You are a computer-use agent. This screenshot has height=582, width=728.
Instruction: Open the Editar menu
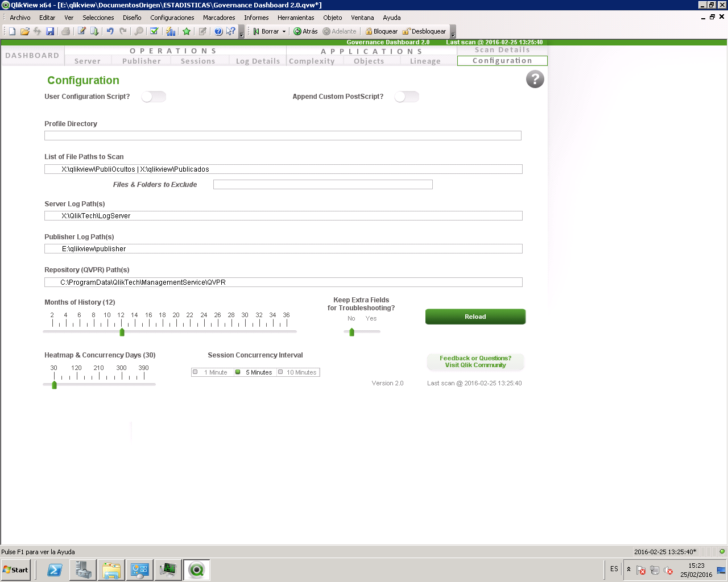coord(47,18)
